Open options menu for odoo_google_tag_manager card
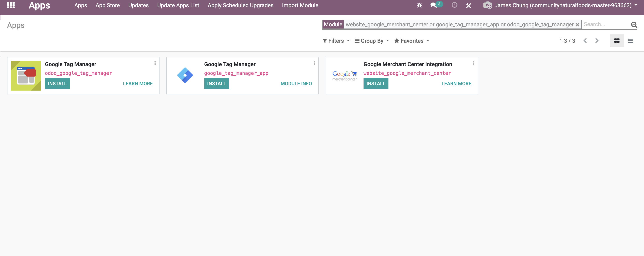 pos(155,63)
